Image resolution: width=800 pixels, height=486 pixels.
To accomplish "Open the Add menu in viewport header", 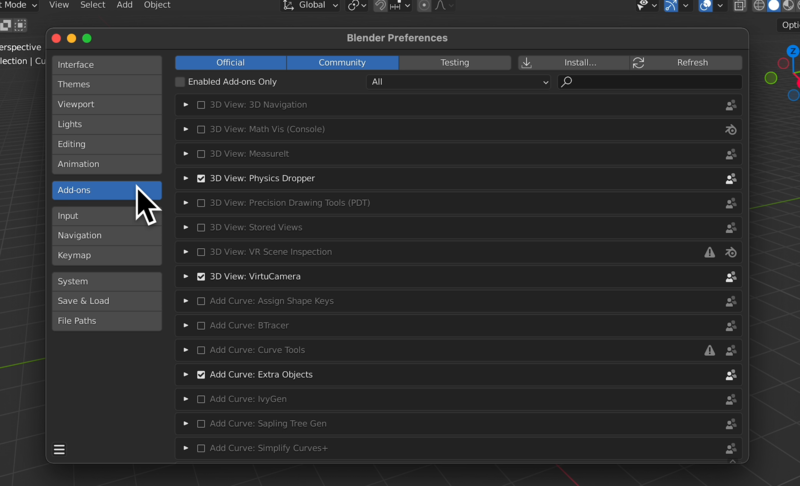I will pos(124,5).
